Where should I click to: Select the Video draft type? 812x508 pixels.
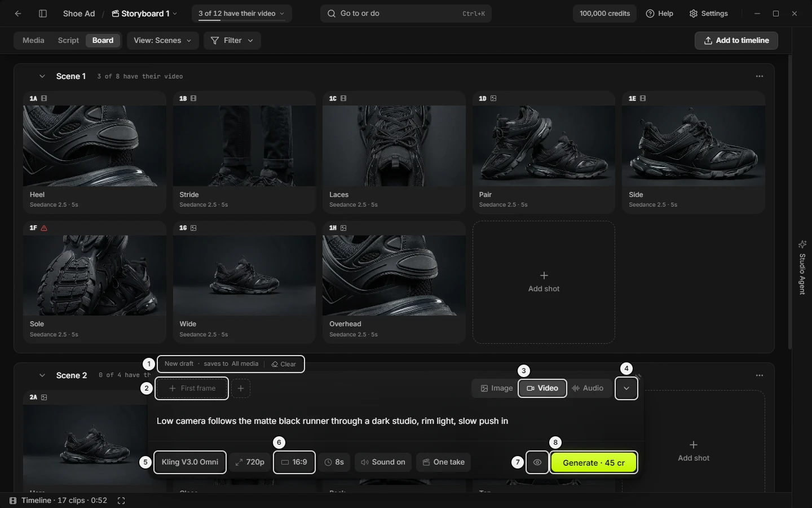(x=542, y=388)
